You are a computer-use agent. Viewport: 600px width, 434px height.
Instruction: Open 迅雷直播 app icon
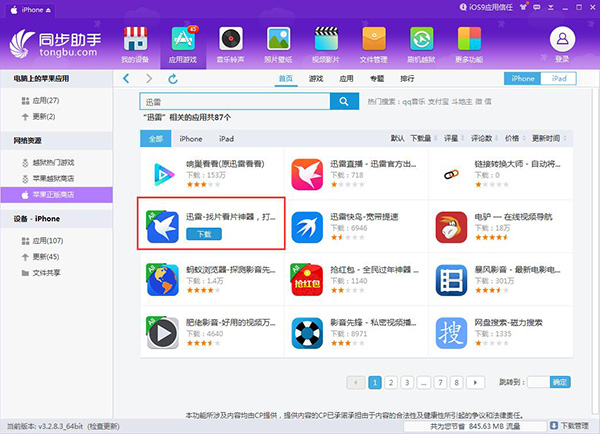(307, 175)
